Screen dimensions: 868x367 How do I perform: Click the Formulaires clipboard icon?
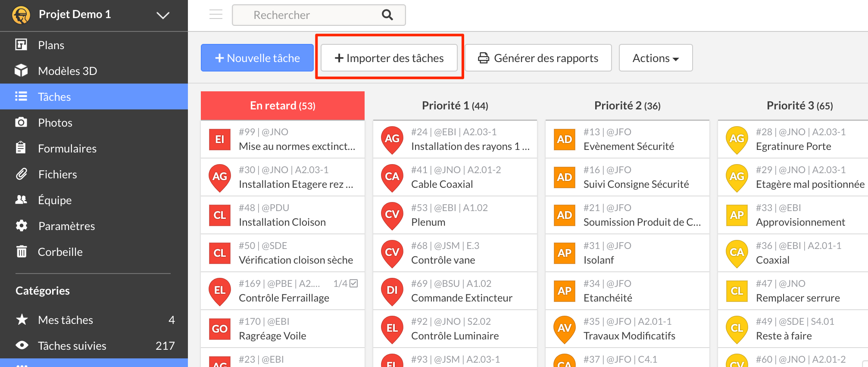tap(21, 148)
